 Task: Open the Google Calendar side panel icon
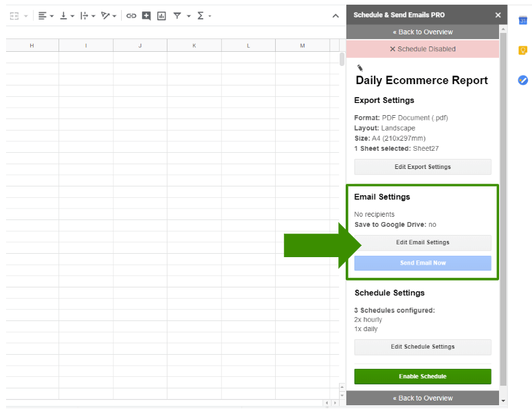[x=523, y=20]
